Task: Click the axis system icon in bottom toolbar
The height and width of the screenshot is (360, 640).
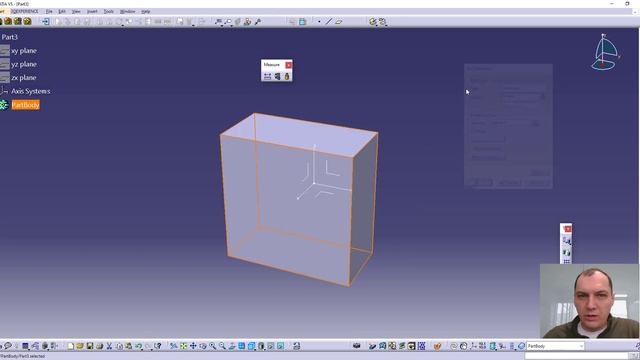Action: (x=473, y=346)
